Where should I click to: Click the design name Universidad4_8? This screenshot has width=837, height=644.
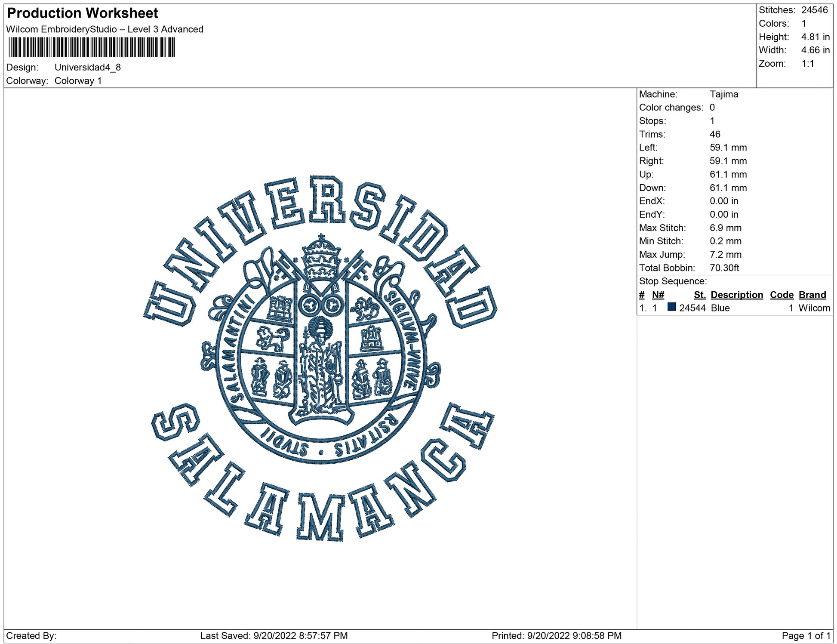coord(87,68)
